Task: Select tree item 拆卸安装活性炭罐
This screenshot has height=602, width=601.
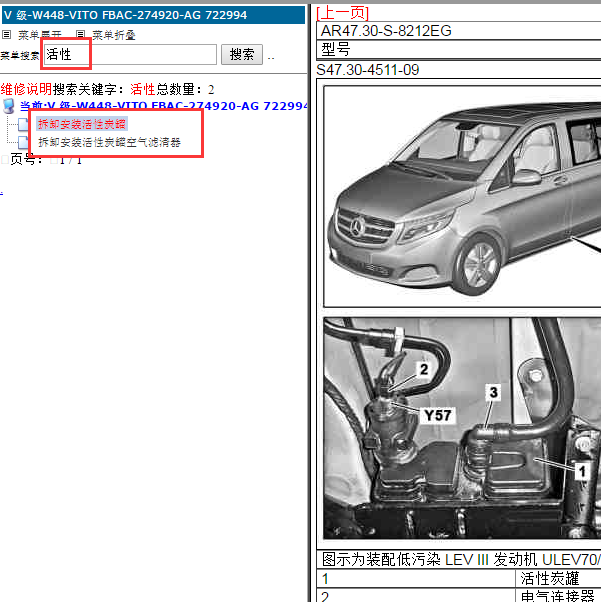Action: tap(82, 124)
